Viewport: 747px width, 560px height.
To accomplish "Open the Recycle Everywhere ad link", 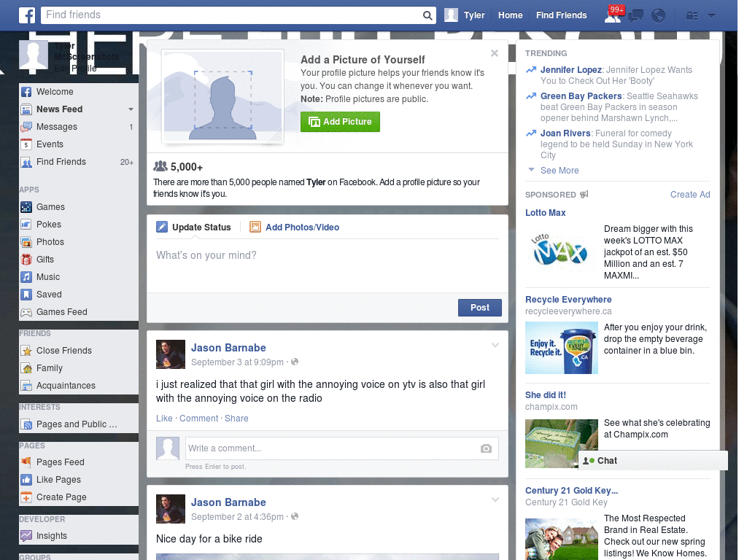I will [568, 300].
